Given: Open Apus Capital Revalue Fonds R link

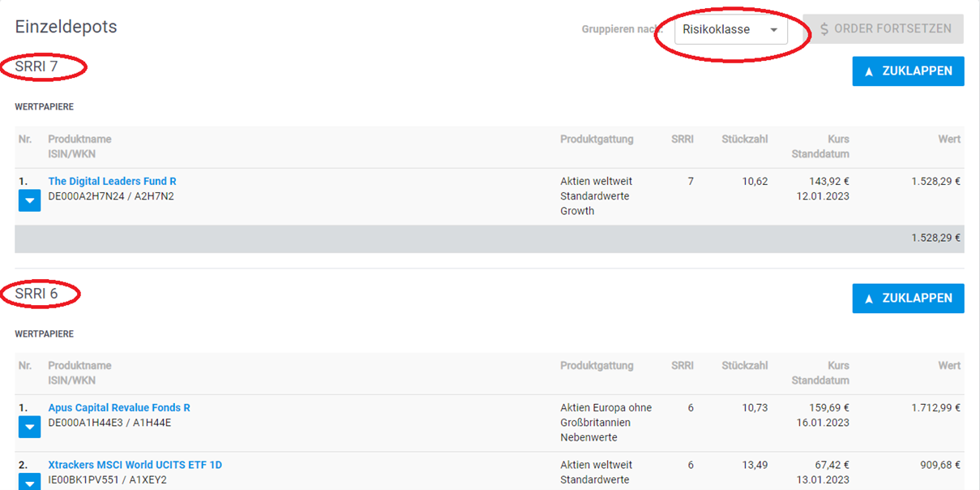Looking at the screenshot, I should click(119, 408).
